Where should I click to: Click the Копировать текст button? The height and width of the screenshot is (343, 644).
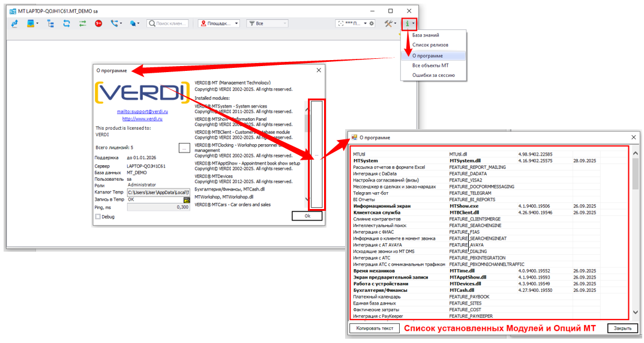(375, 328)
